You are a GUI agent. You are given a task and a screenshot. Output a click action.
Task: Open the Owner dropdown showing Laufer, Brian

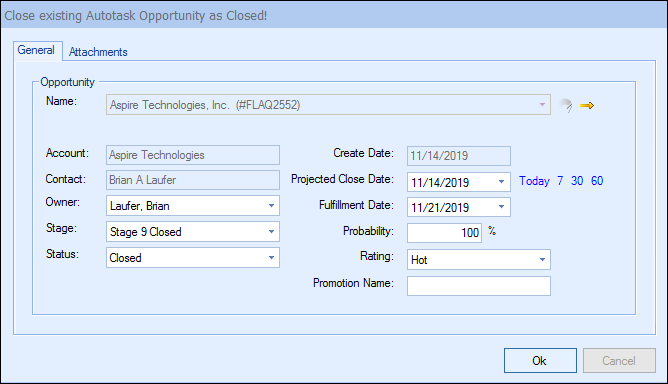pos(271,206)
